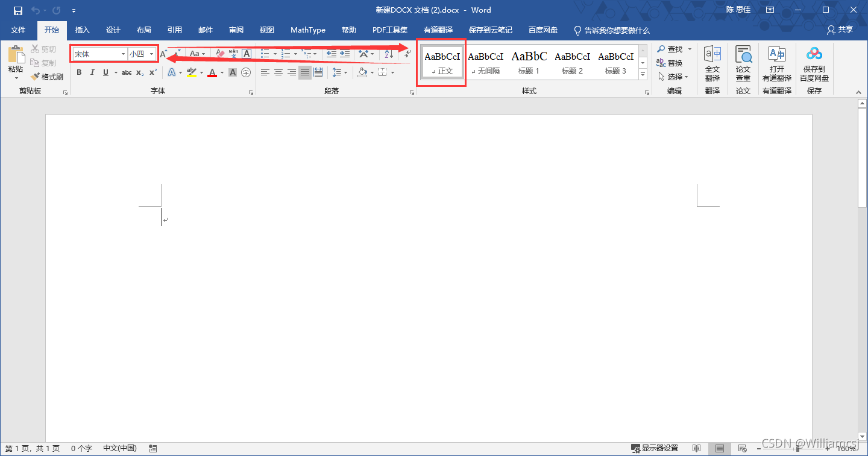Viewport: 868px width, 456px height.
Task: Click the Multilevel List icon
Action: click(306, 54)
